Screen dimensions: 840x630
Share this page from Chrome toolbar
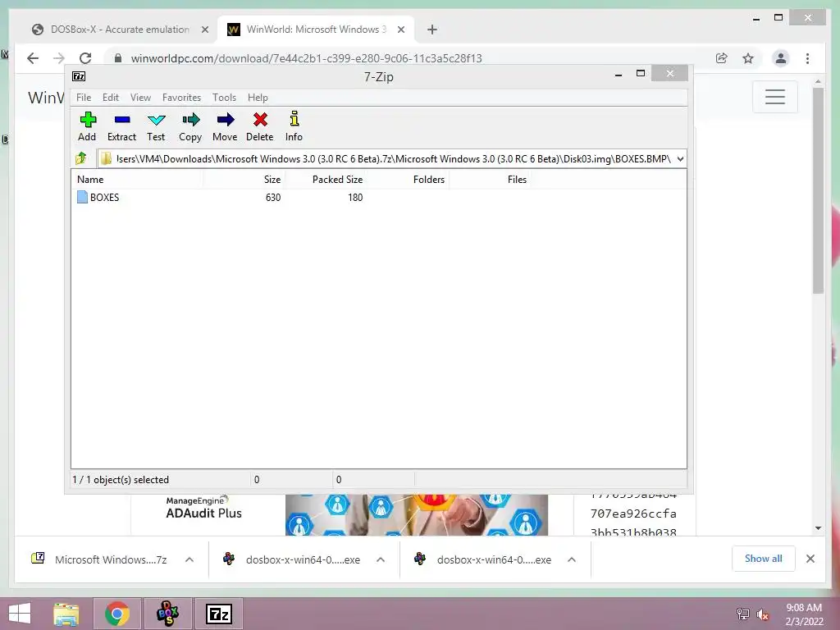click(722, 58)
